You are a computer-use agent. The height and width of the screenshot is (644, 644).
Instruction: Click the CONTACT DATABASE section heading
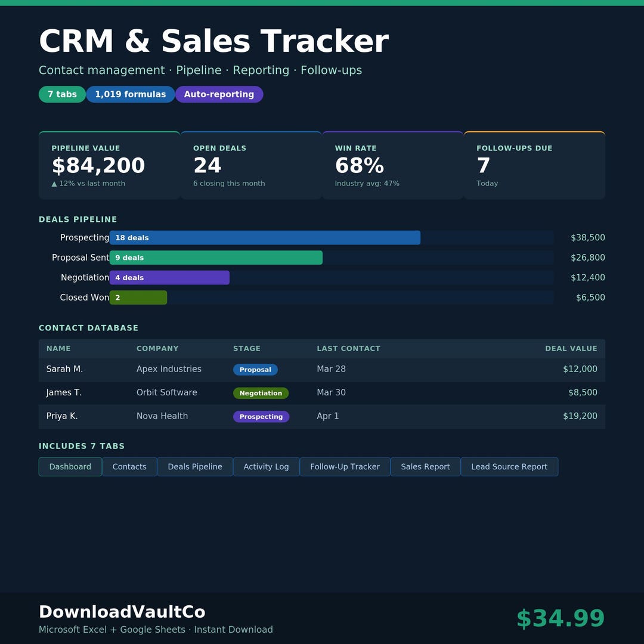(x=88, y=328)
